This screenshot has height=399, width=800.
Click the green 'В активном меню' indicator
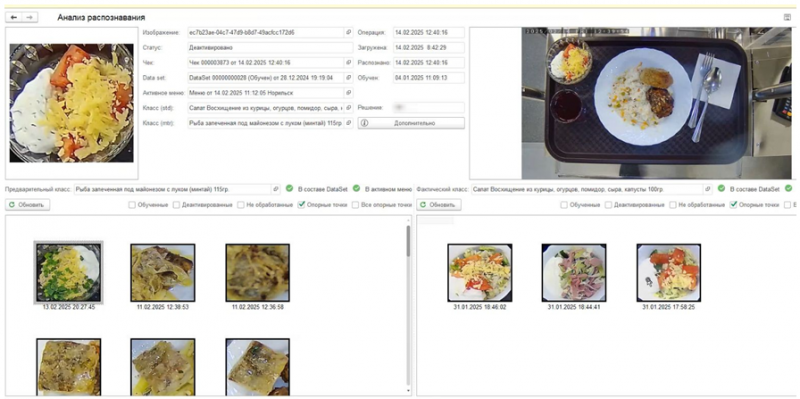click(x=357, y=189)
